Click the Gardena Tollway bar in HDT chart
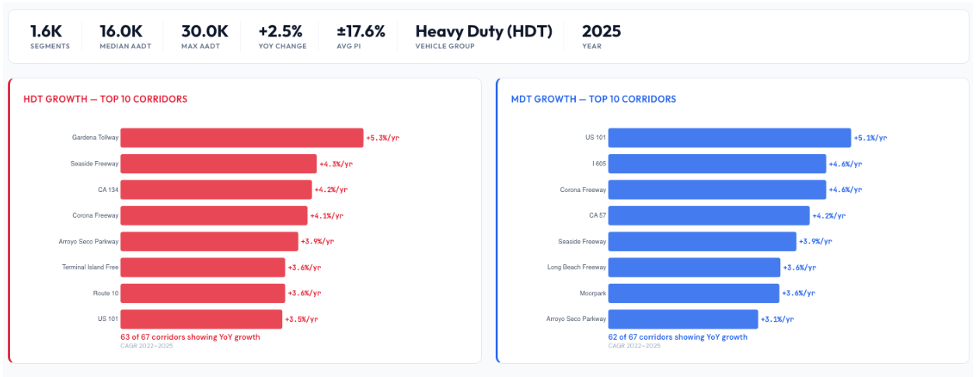980x377 pixels. coord(242,138)
